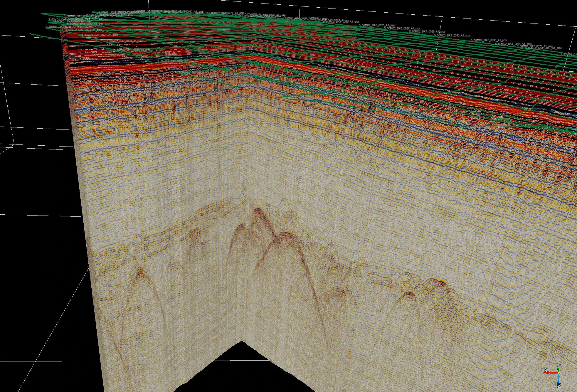Screen dimensions: 577x392
Task: Select the 5_50MD2_DAT_0027_A1_proc line label
Action: point(100,35)
